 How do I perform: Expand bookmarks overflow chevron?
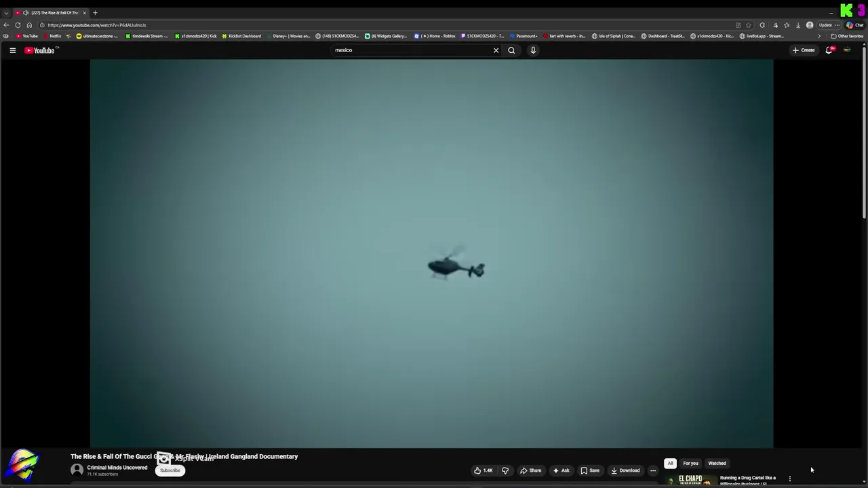pos(818,36)
